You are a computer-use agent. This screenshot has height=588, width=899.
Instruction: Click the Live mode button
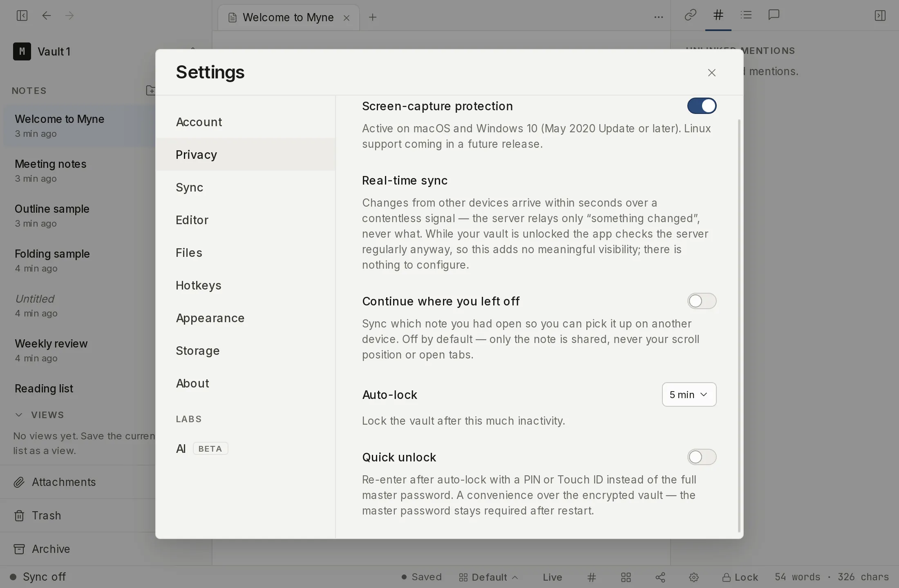click(552, 577)
